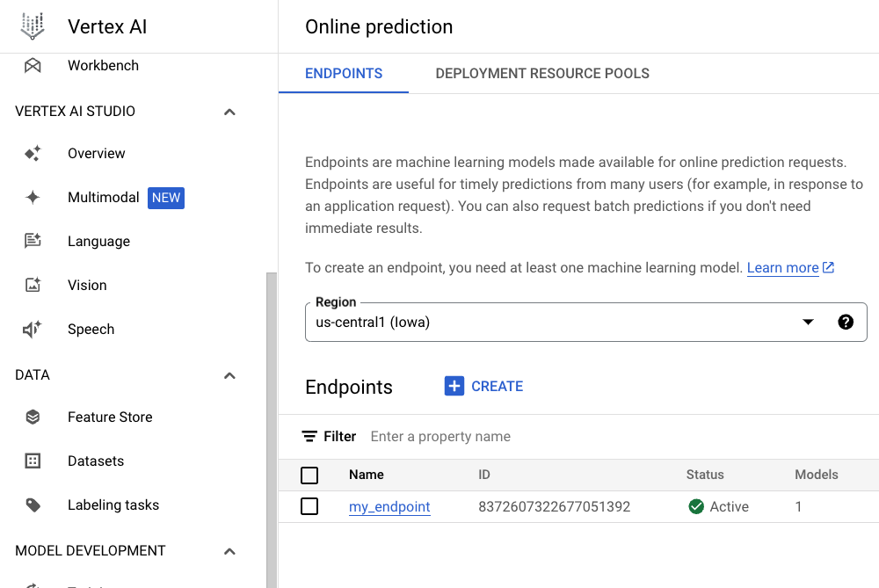Click the Labeling tasks tag icon
Viewport: 879px width, 588px height.
[x=33, y=505]
